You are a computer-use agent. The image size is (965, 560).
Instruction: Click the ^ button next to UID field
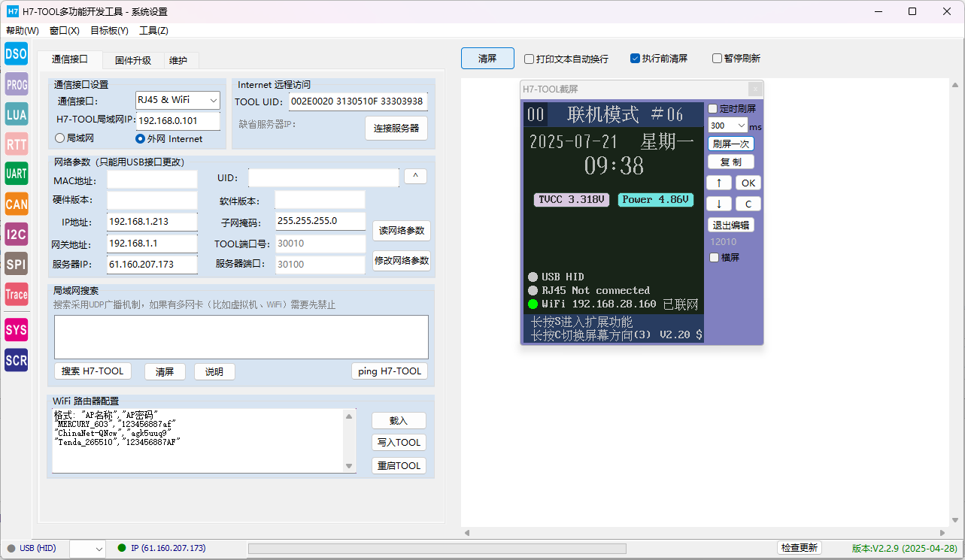click(x=415, y=176)
